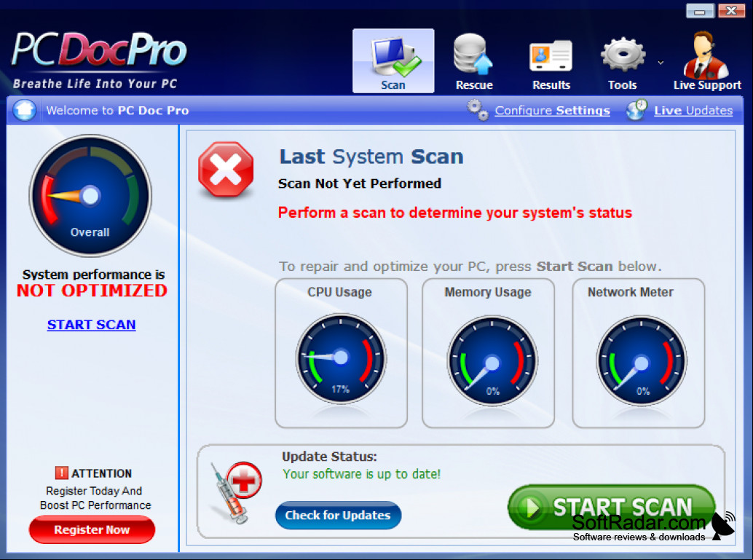Expand the dropdown arrow beside Tools

pyautogui.click(x=661, y=63)
